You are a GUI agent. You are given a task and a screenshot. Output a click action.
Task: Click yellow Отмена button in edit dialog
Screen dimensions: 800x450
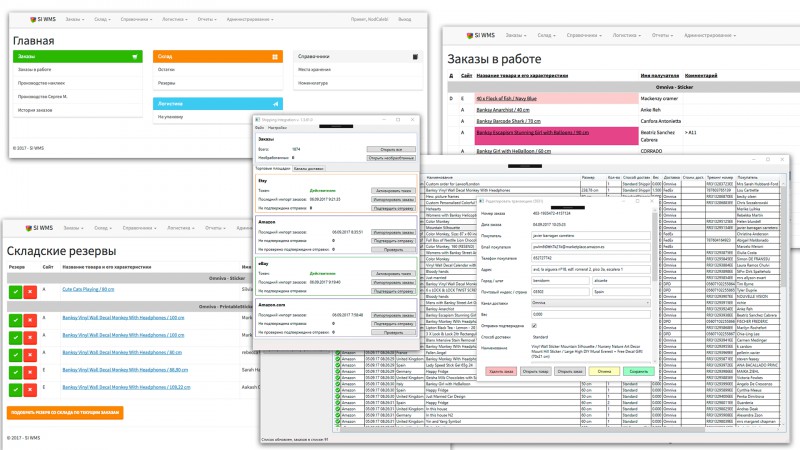[x=604, y=371]
